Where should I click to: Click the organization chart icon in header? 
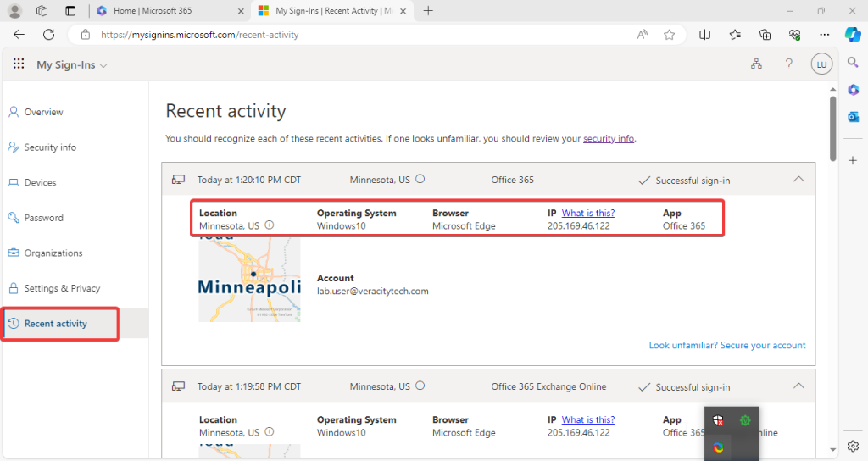[x=756, y=64]
